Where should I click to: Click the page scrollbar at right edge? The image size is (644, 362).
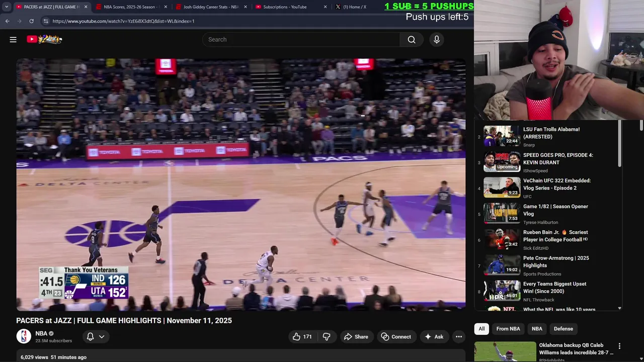[x=641, y=125]
